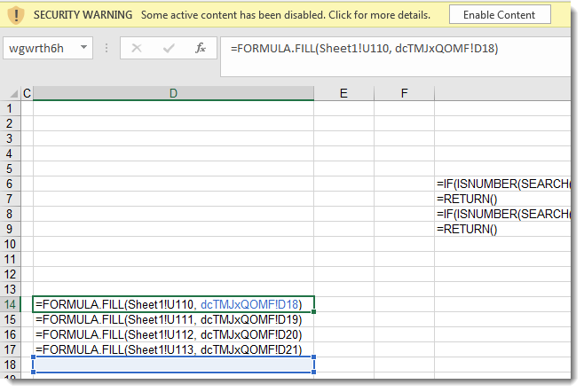Viewport: 584px width, 392px height.
Task: Select row 6 header
Action: (11, 184)
